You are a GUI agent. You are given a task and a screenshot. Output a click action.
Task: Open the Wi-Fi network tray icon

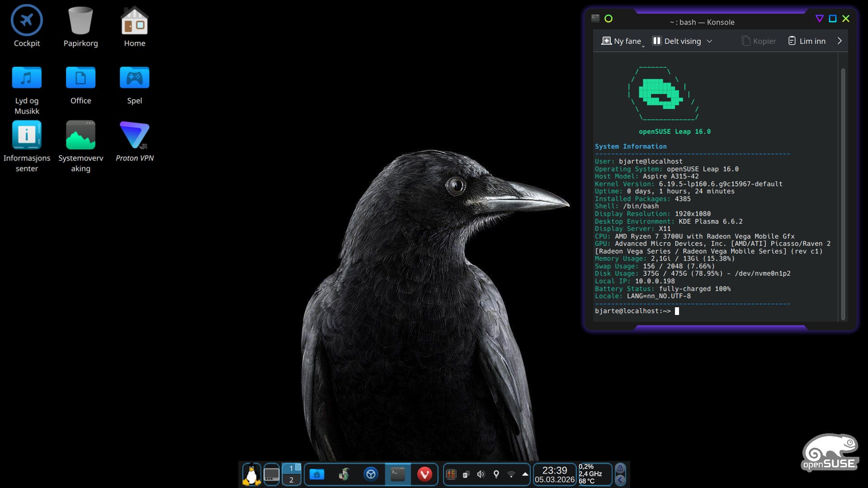click(x=511, y=474)
